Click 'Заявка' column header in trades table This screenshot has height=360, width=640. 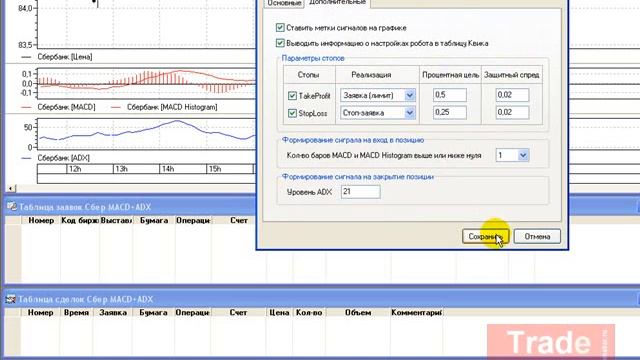(x=113, y=313)
